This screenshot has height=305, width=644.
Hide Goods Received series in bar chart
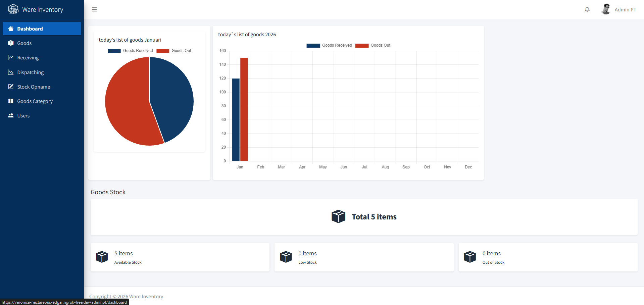pos(329,45)
